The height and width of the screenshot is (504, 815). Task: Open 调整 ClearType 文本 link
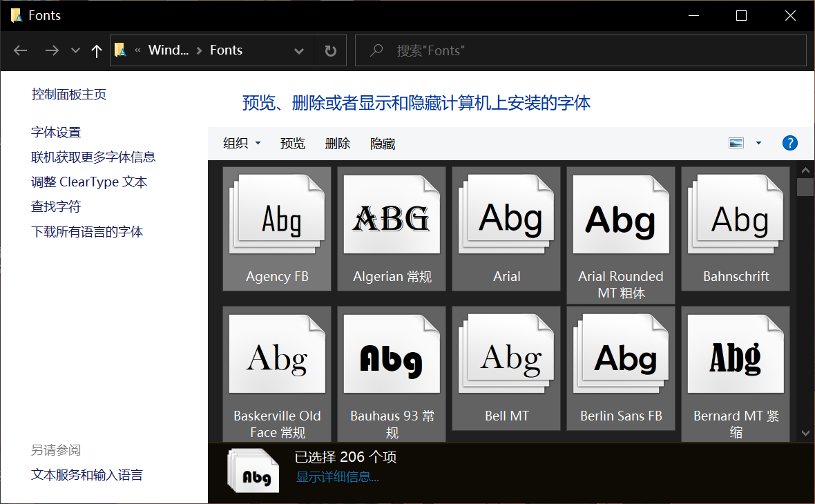[x=89, y=182]
